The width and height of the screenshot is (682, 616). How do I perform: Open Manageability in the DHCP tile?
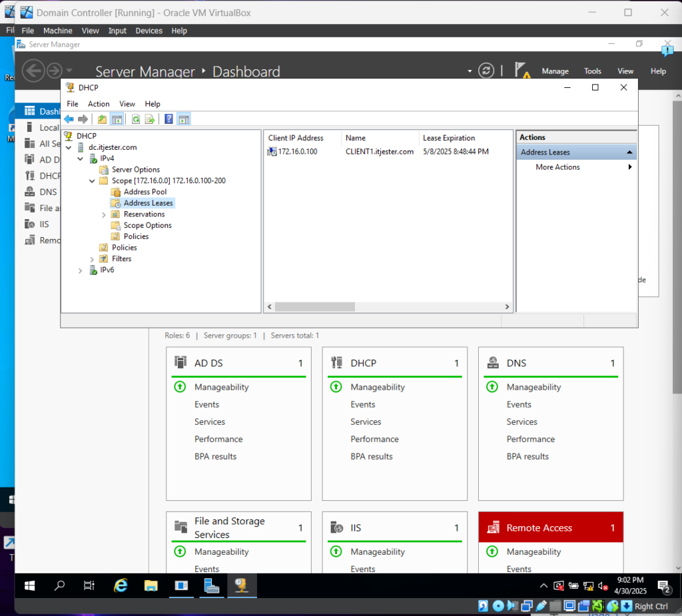[378, 387]
